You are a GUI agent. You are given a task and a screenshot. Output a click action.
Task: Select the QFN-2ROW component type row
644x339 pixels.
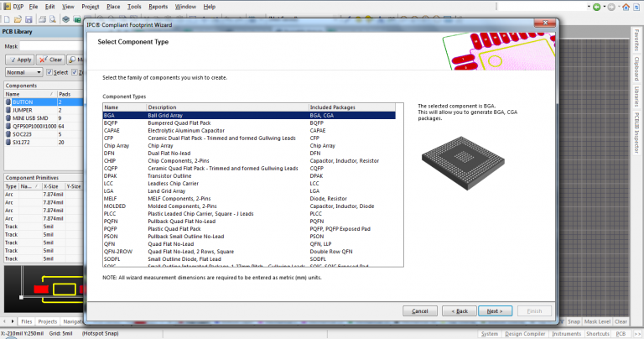click(249, 252)
